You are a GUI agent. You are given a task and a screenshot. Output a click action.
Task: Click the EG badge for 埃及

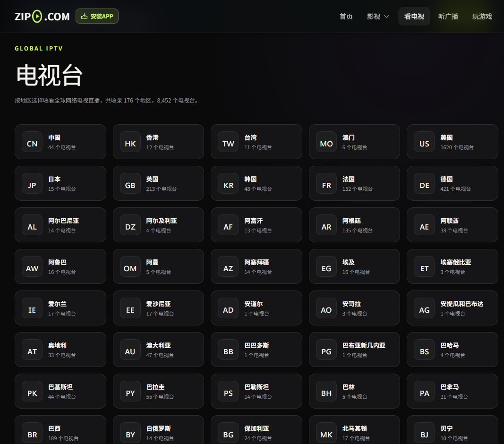pyautogui.click(x=326, y=266)
